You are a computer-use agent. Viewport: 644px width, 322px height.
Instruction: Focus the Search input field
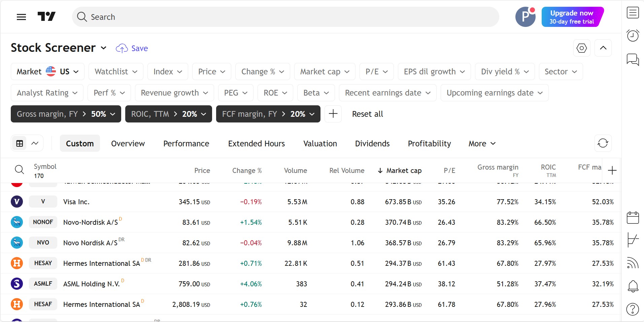[x=285, y=17]
